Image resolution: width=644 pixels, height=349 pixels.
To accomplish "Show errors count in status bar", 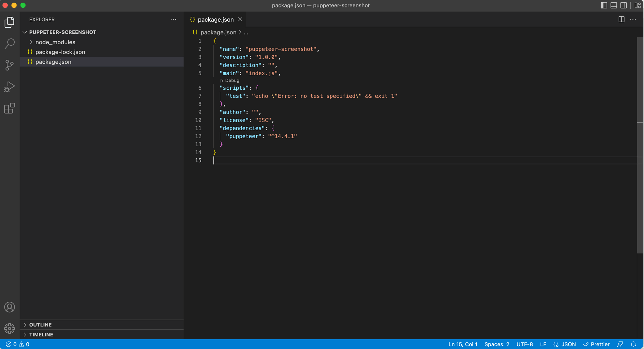I will coord(11,344).
